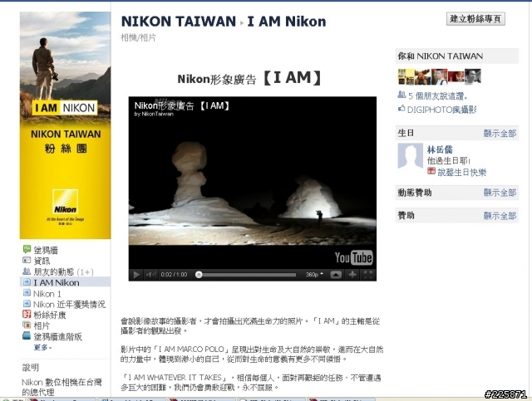
Task: Select the Nikon 1 sidebar item
Action: (47, 294)
